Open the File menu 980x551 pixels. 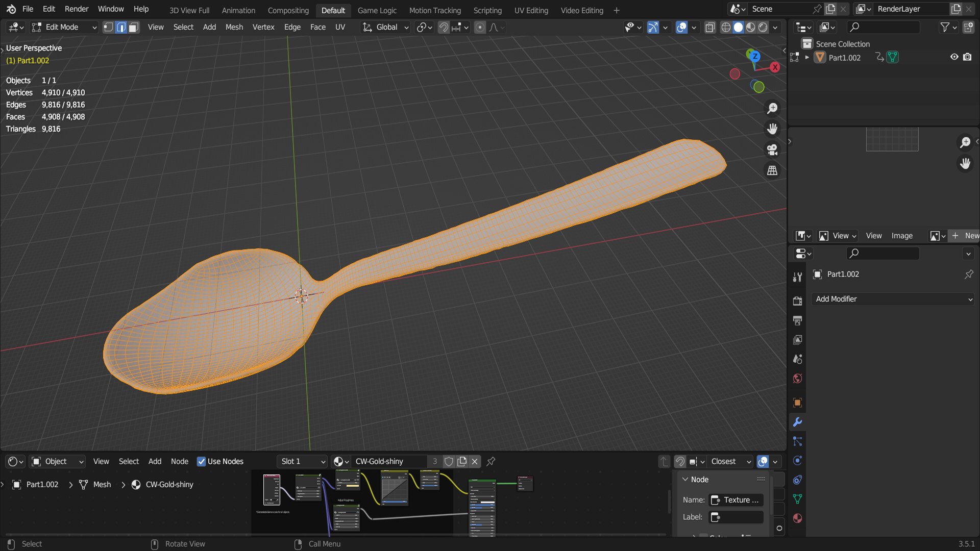[28, 9]
